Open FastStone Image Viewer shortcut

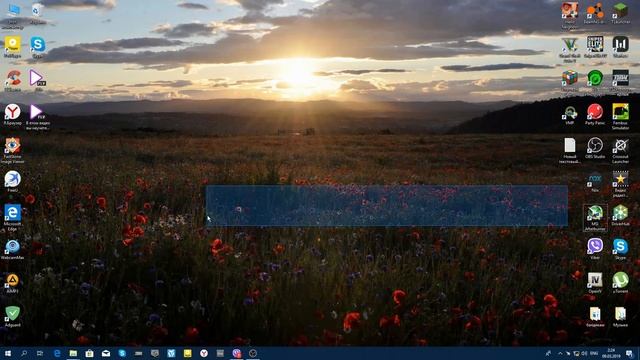[x=12, y=147]
